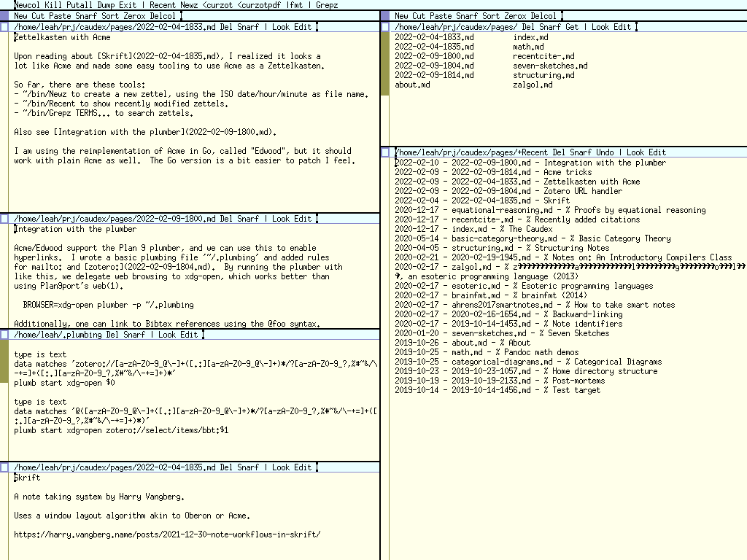Click Undo in the +Recent window tag
Viewport: 747px width, 560px height.
click(605, 152)
